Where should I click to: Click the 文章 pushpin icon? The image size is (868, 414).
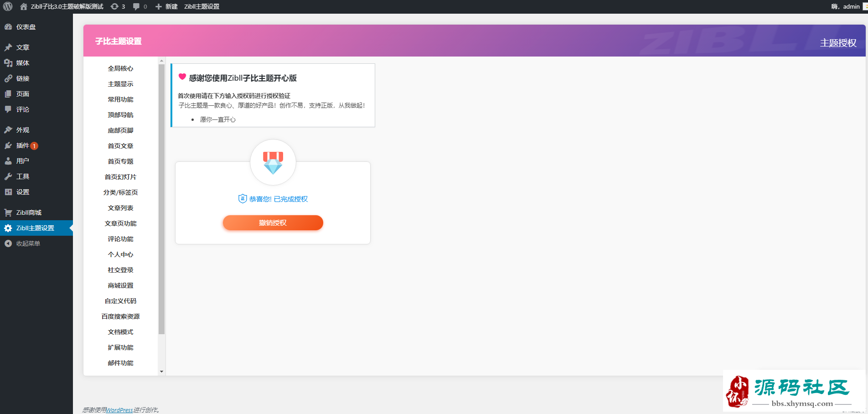coord(8,47)
